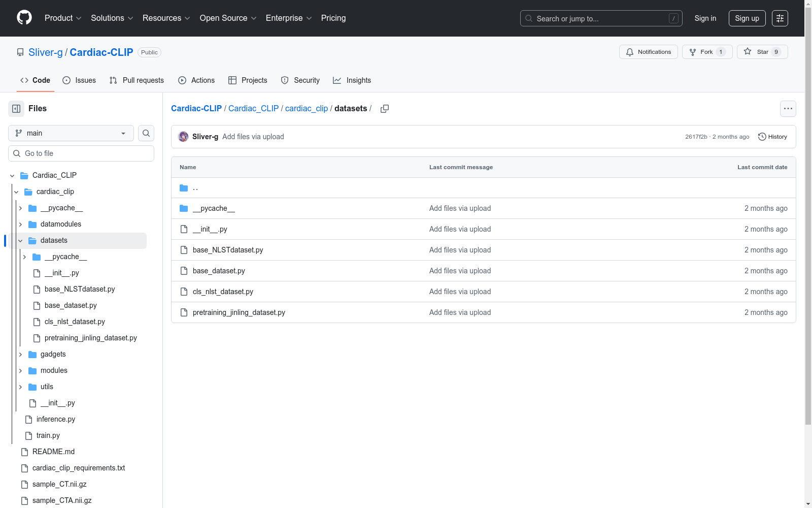
Task: Expand the Open Source menu
Action: coord(228,18)
